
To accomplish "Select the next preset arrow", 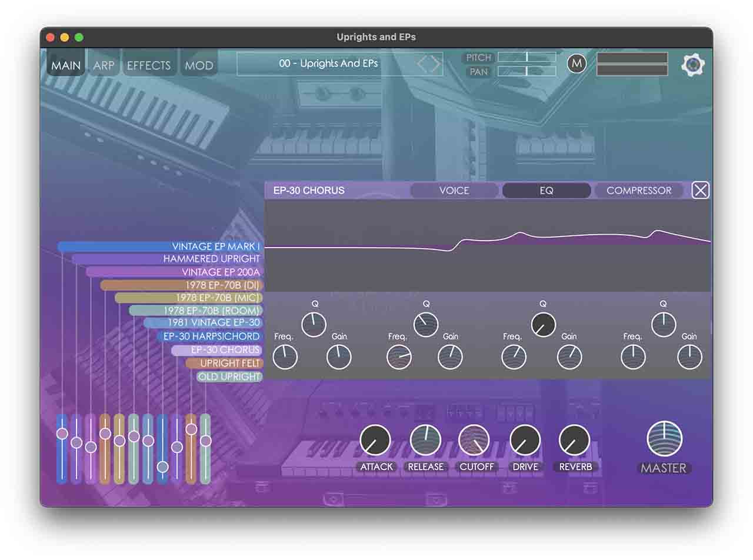I will tap(436, 64).
